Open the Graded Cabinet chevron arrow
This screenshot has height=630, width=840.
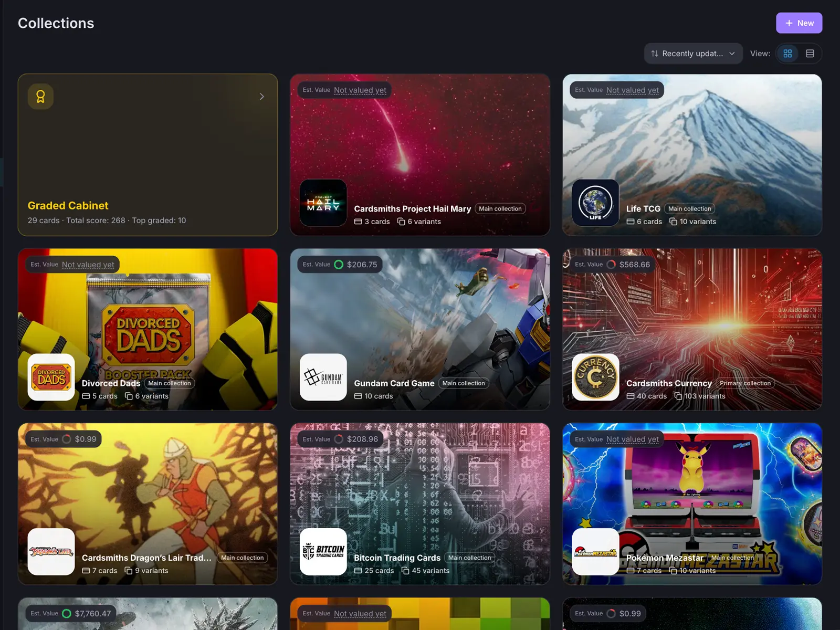click(262, 97)
